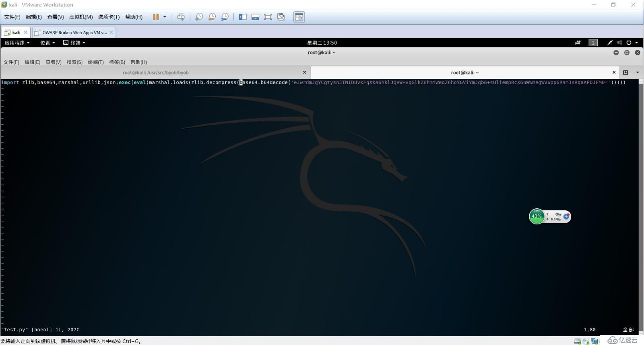Click the console view icon in VMware toolbar
Screen dimensions: 644x345
click(x=299, y=17)
